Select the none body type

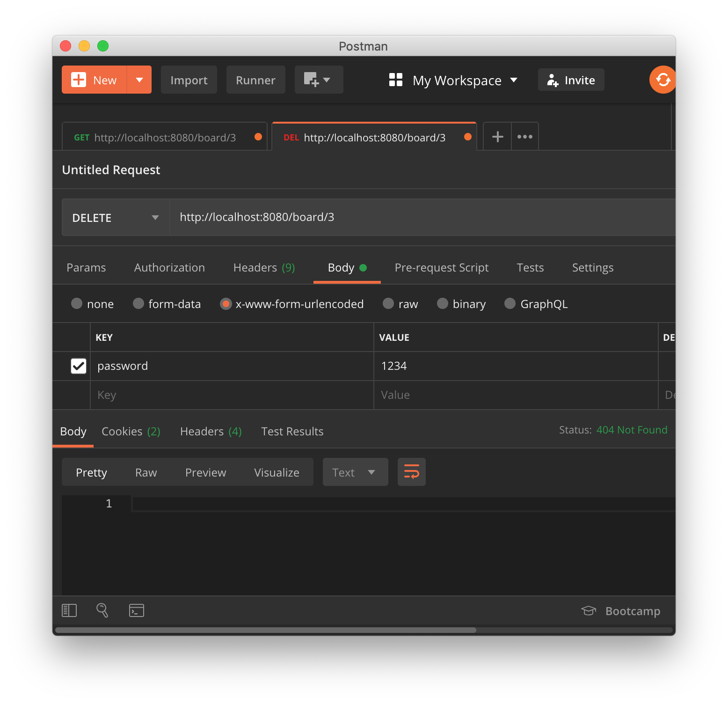pos(77,303)
